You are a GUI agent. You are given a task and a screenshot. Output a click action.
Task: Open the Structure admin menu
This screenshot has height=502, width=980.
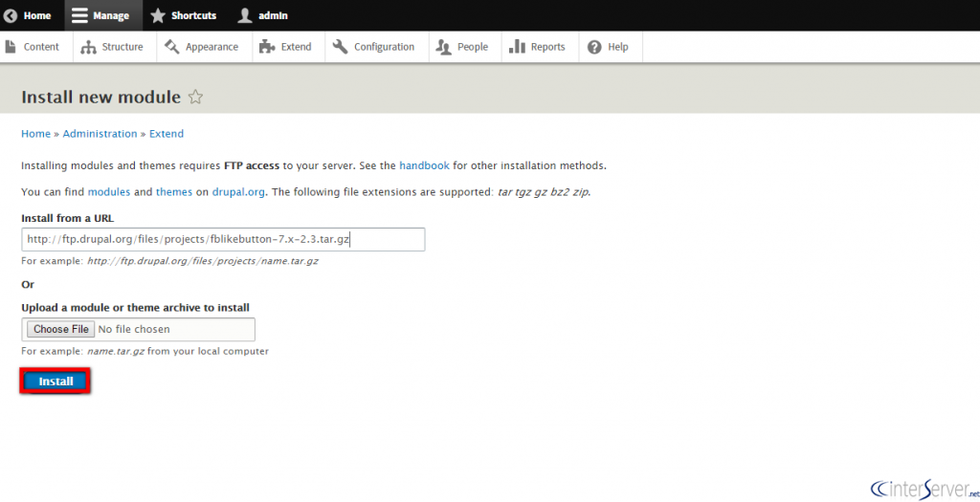[x=115, y=47]
